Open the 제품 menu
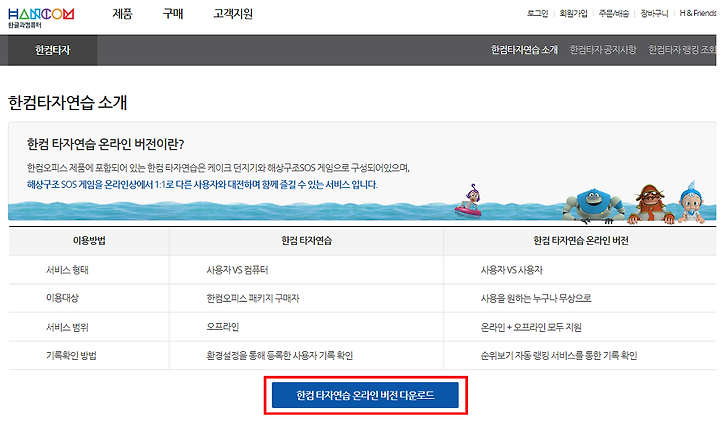This screenshot has height=424, width=720. (122, 14)
